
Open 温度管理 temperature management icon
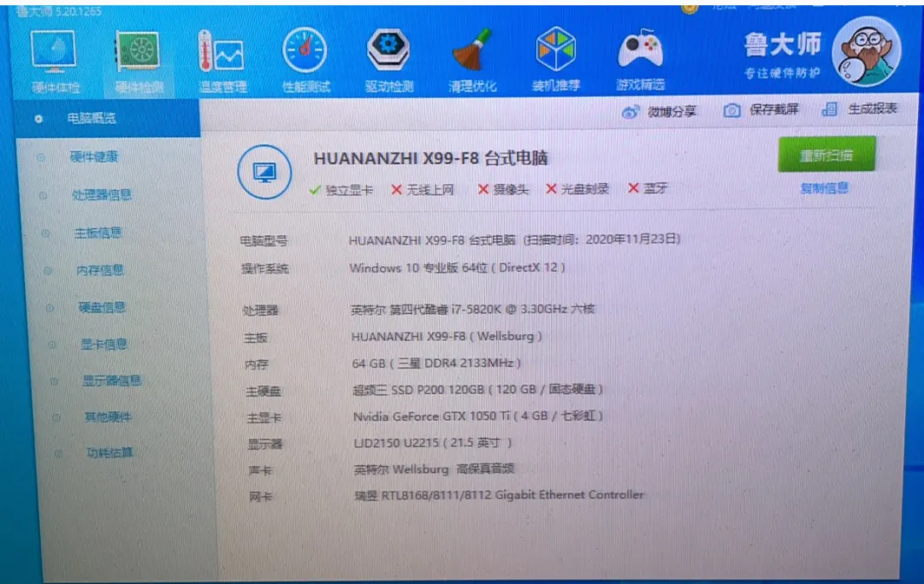[x=221, y=51]
